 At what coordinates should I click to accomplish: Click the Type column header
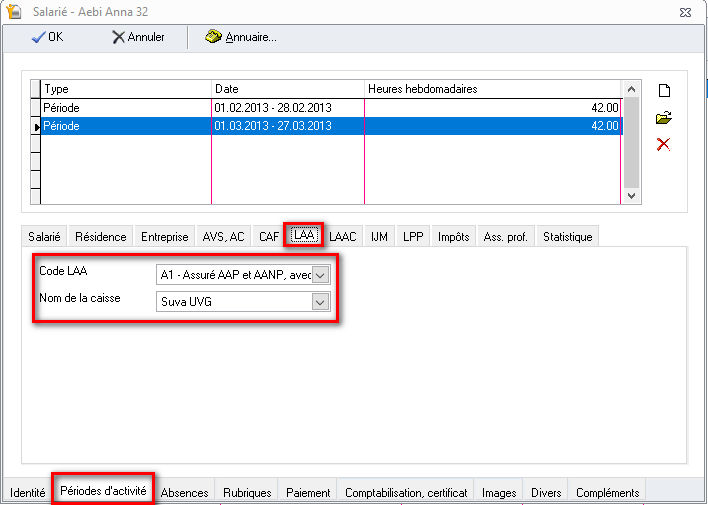pos(126,89)
